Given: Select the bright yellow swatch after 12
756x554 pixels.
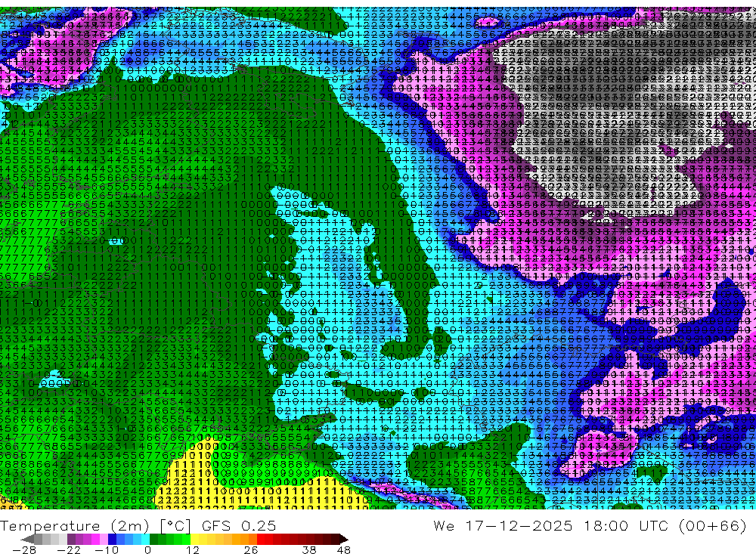Looking at the screenshot, I should point(195,539).
